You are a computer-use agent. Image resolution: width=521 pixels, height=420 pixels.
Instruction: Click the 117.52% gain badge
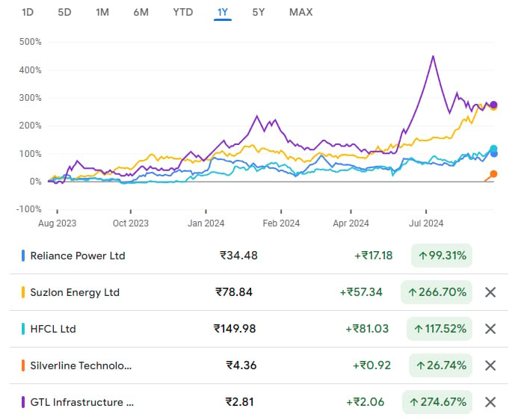(x=440, y=329)
